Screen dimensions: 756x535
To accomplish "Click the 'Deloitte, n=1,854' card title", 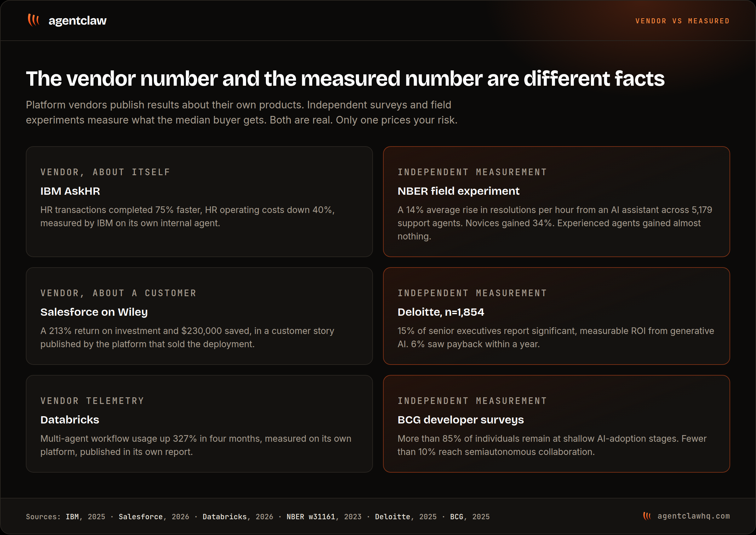I will tap(441, 312).
